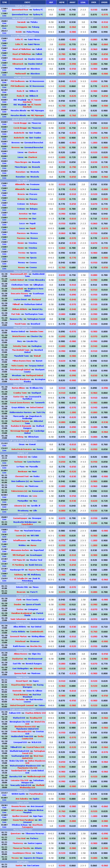This screenshot has width=110, height=868.
Task: Select home odds for Clyde vs Ross County
Action: point(62,599)
